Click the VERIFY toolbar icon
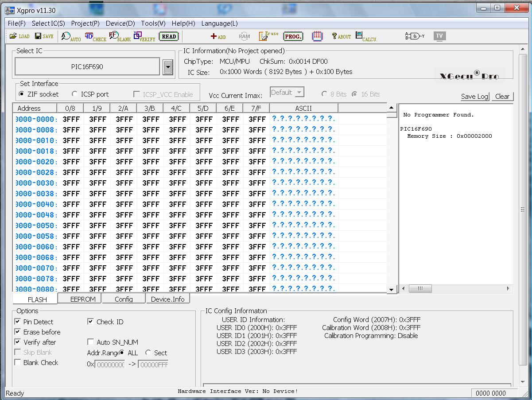Image resolution: width=532 pixels, height=400 pixels. (144, 37)
